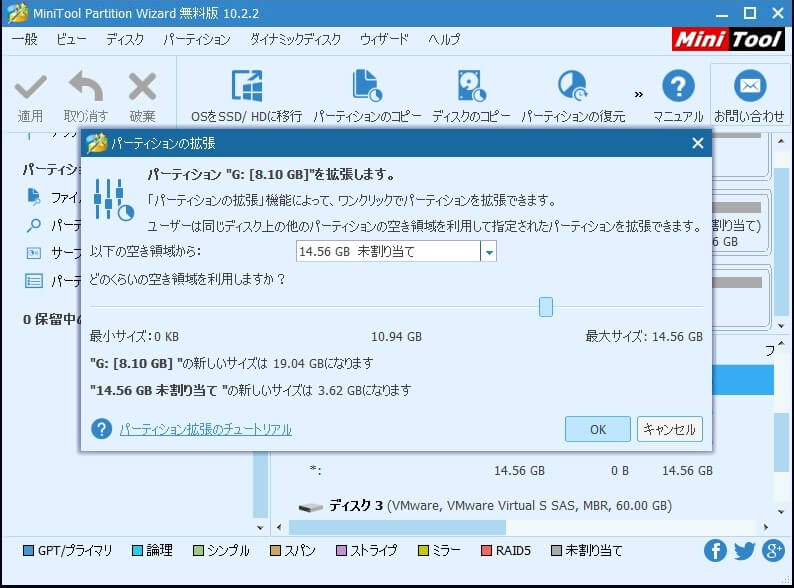Open the ダイナミックディスク menu
The width and height of the screenshot is (794, 588).
[x=295, y=39]
